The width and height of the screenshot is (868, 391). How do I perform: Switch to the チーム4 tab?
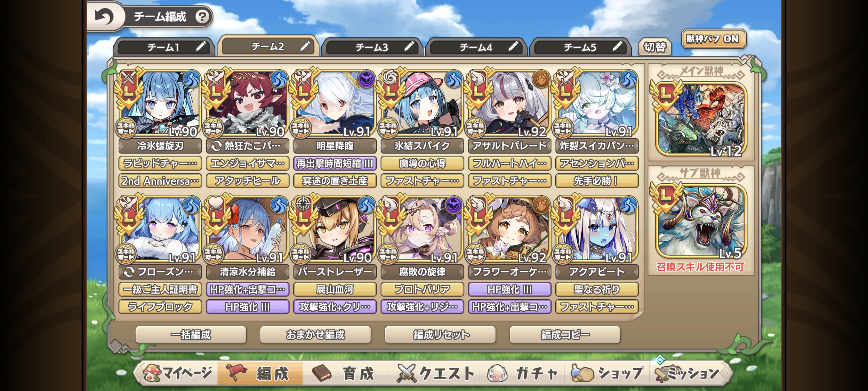point(476,47)
